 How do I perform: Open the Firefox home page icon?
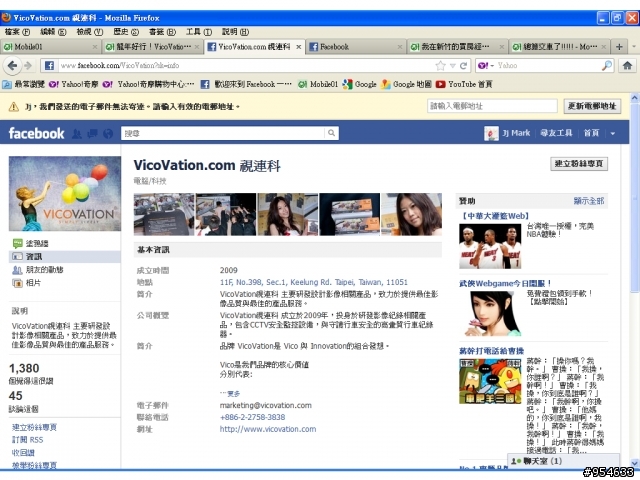627,65
